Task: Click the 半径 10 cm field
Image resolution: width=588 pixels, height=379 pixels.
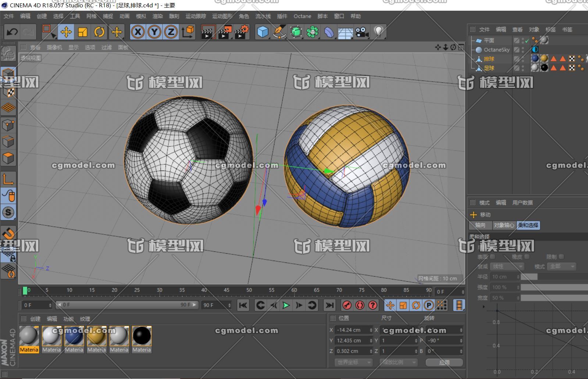Action: point(505,277)
